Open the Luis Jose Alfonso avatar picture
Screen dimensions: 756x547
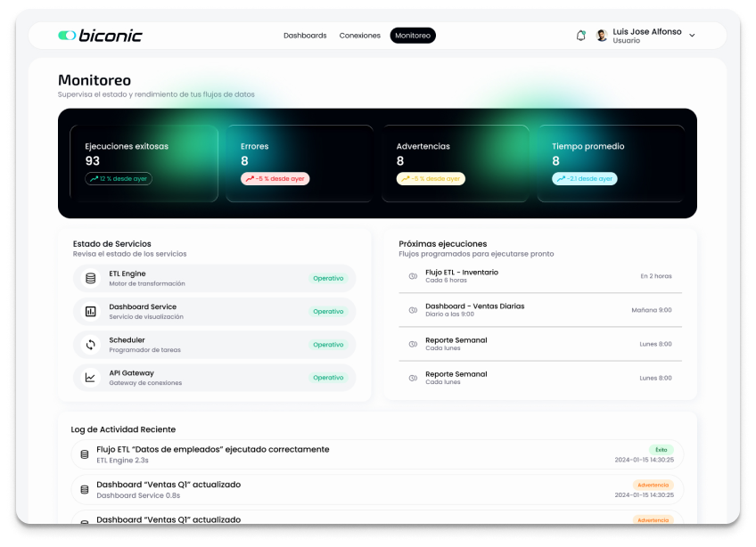coord(602,36)
